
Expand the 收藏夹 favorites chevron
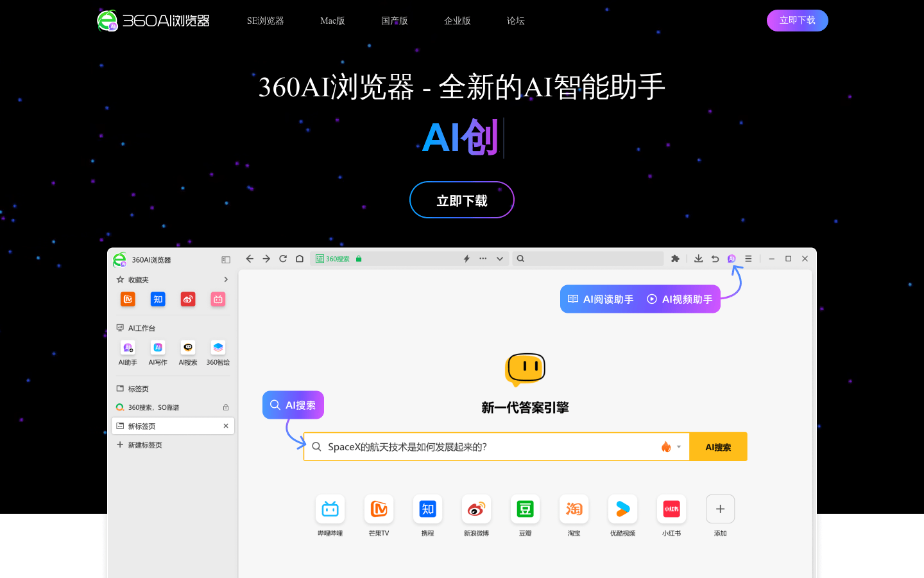point(226,279)
